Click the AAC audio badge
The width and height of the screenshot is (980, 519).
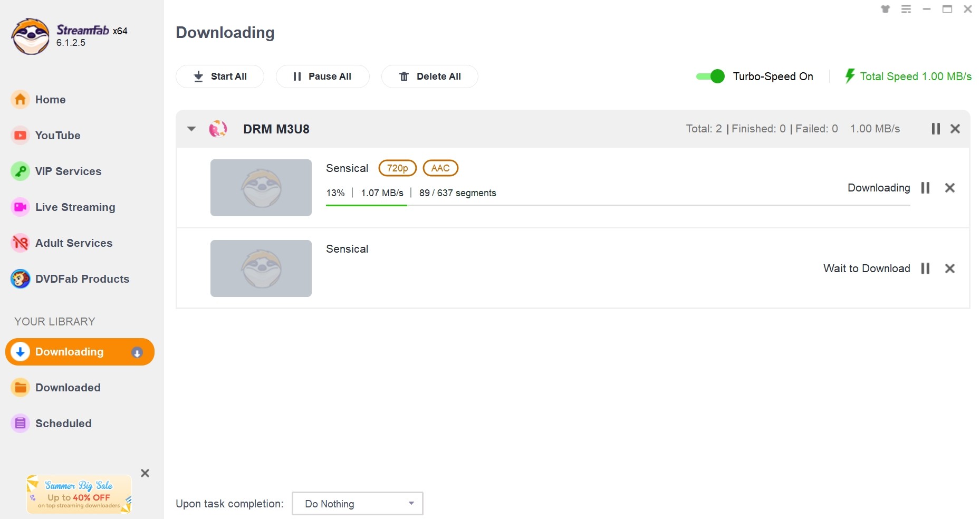click(x=440, y=168)
